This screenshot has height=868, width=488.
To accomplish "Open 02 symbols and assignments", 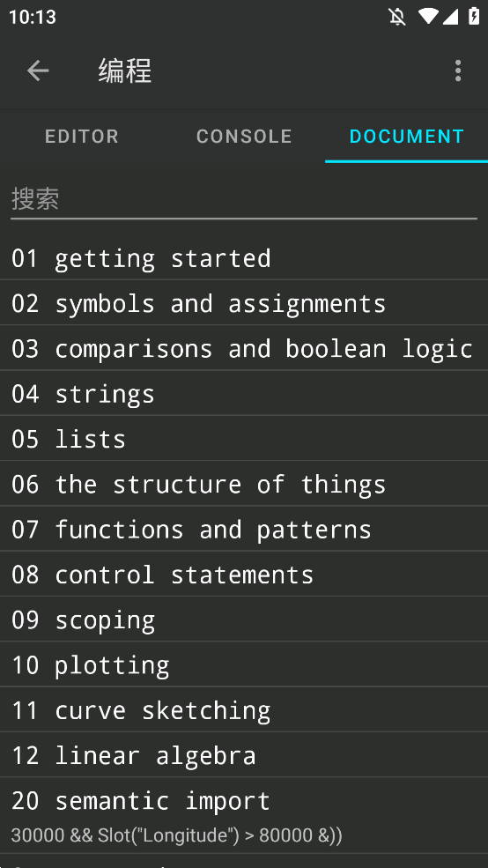I will pos(244,303).
